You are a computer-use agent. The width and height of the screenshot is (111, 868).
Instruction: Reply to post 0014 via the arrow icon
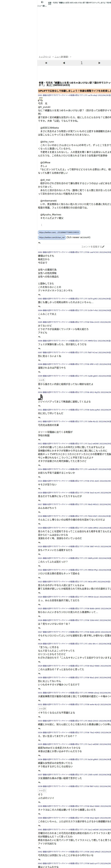click(39, 477)
